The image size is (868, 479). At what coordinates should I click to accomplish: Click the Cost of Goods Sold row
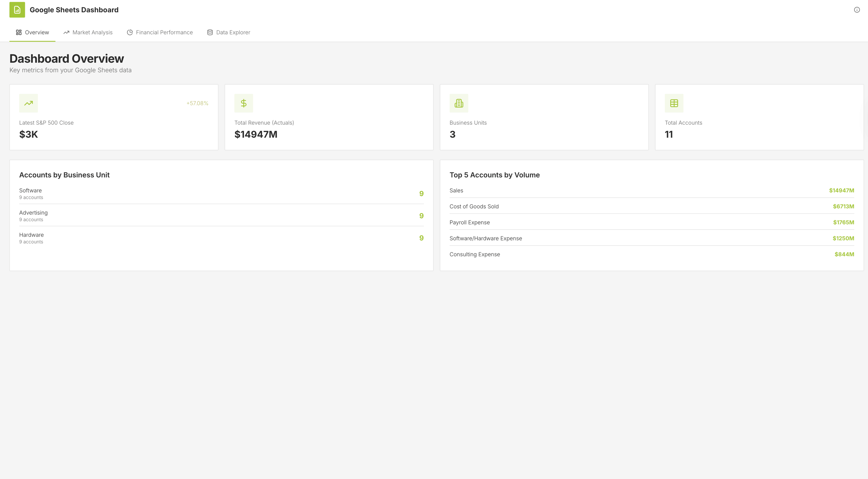click(651, 206)
